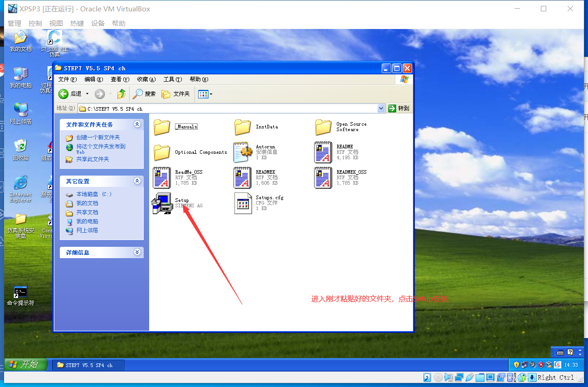The height and width of the screenshot is (387, 588).
Task: Toggle the Folders pane button
Action: coord(176,94)
